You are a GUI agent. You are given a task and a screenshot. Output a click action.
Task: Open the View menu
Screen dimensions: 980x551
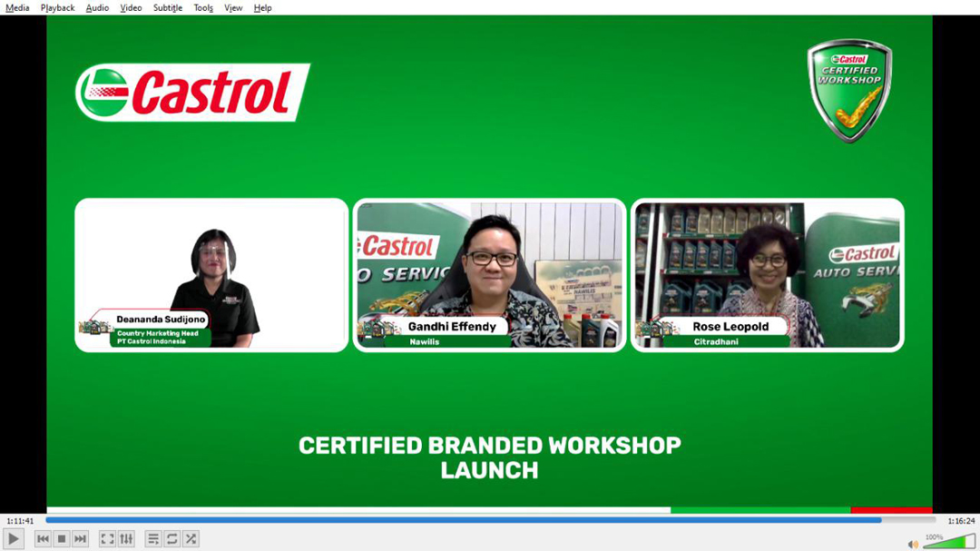(232, 7)
